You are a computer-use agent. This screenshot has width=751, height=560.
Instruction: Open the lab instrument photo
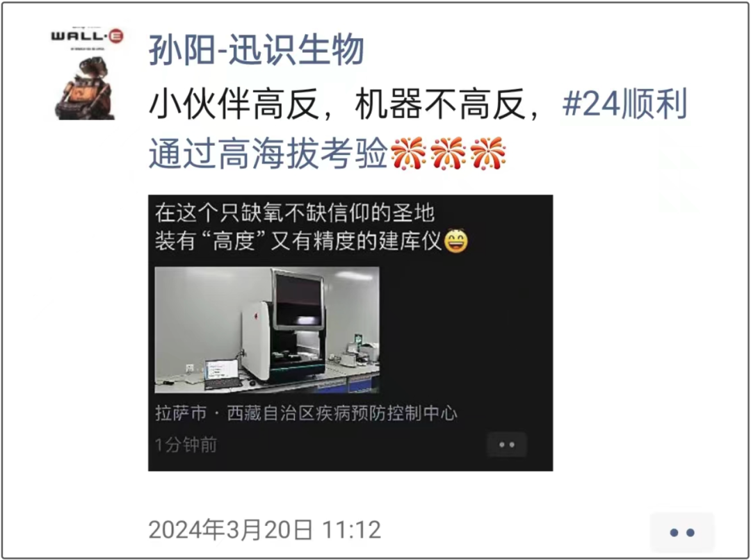pos(267,330)
